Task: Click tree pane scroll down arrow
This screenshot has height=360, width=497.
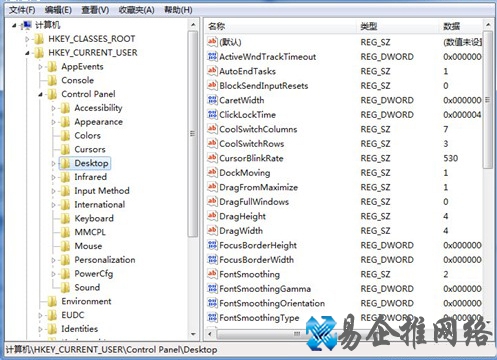Action: tap(193, 334)
